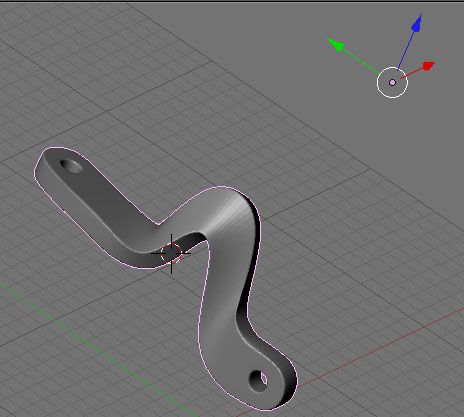Viewport: 464px width, 417px height.
Task: Click the hole in the bracket's lower-right end
Action: pyautogui.click(x=258, y=381)
